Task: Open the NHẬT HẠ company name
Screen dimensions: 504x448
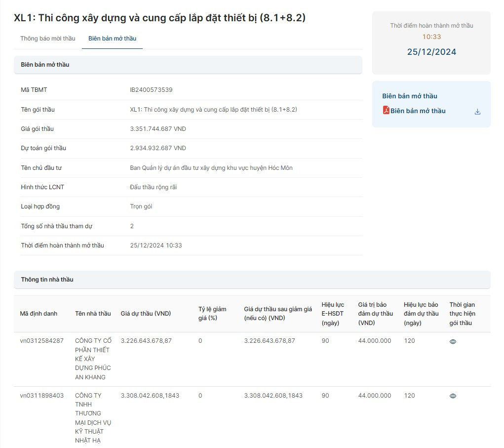Action: tap(93, 418)
